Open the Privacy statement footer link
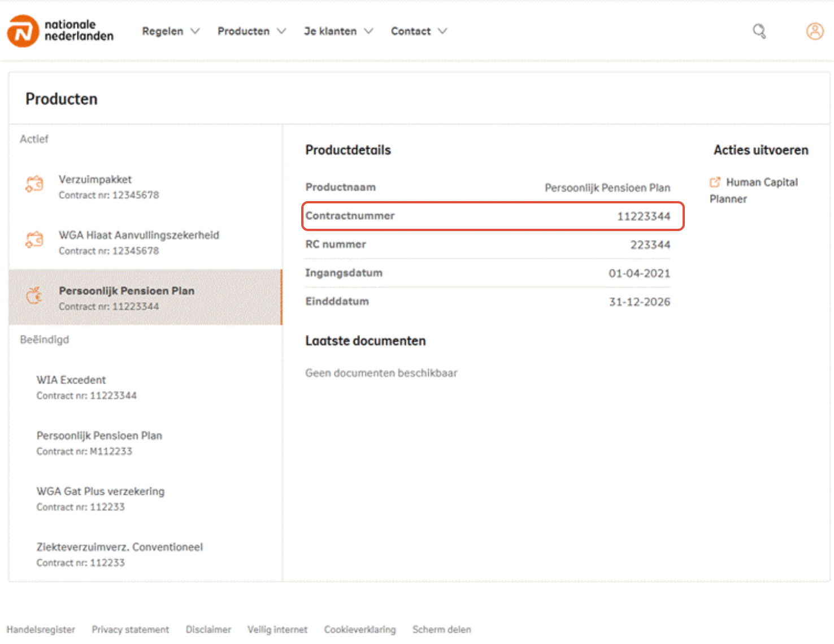The width and height of the screenshot is (834, 644). 131,629
